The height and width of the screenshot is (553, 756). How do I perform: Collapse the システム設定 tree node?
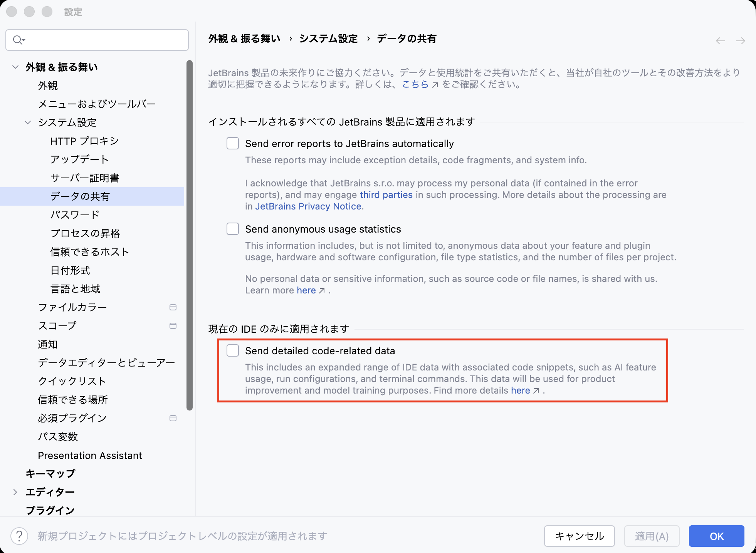click(x=28, y=122)
